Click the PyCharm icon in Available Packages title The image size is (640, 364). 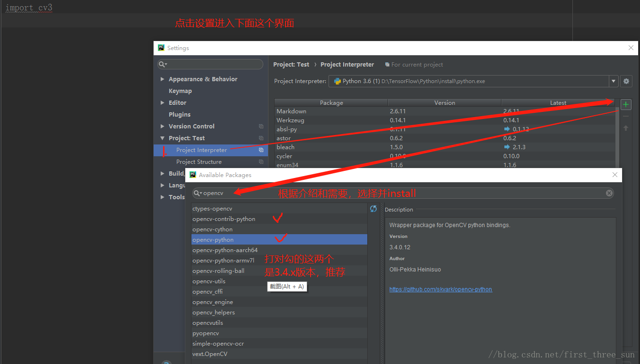[193, 175]
